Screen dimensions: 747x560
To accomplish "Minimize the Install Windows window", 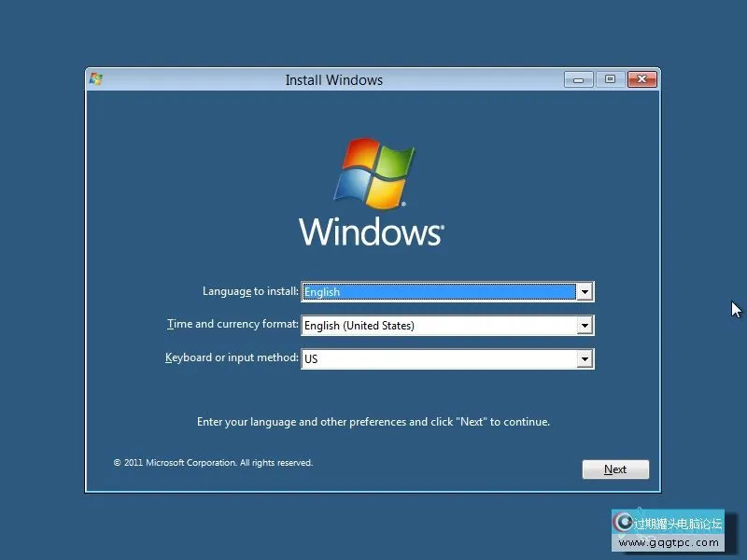I will pos(579,80).
